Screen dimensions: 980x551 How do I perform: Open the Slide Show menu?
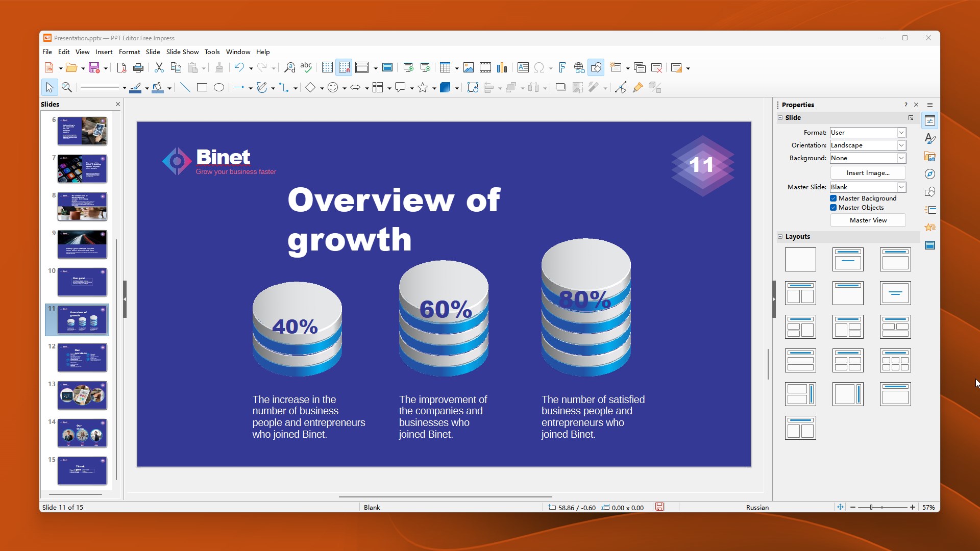[x=182, y=52]
